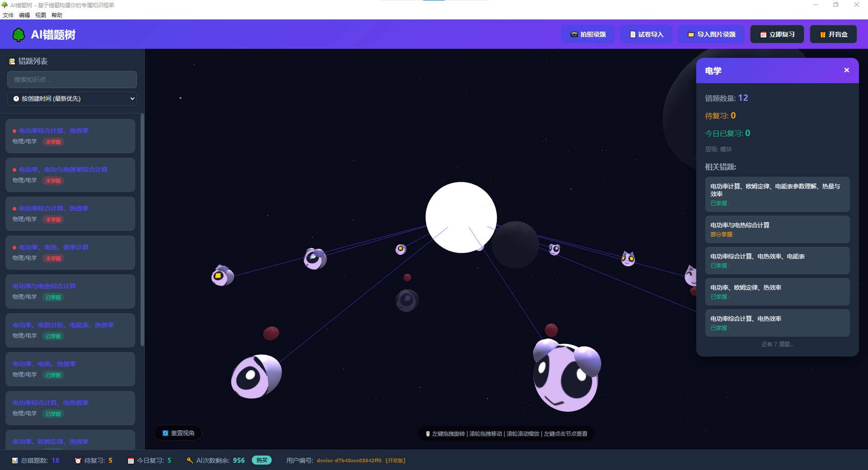The height and width of the screenshot is (470, 868).
Task: Open the 文件 menu
Action: pos(8,15)
